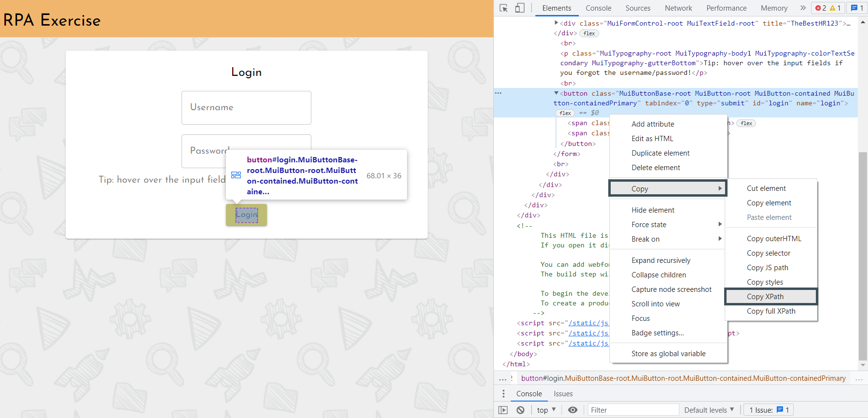Toggle flex badge under the selected button element
This screenshot has width=868, height=418.
tap(565, 113)
